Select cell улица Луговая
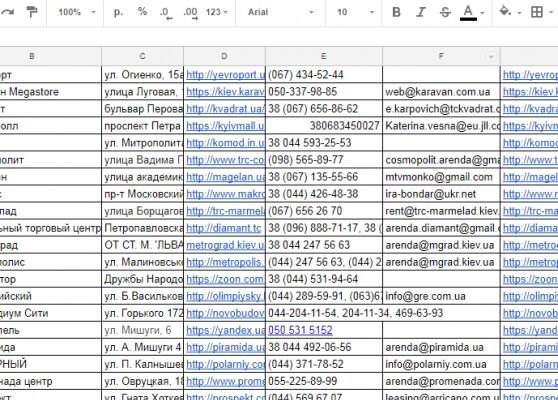Image resolution: width=558 pixels, height=400 pixels. (142, 92)
